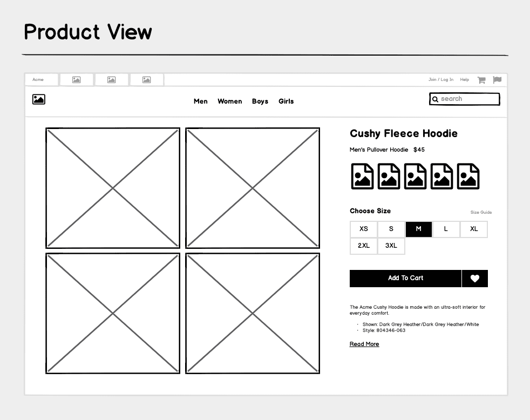Open the Read More link
The image size is (530, 420).
click(x=364, y=344)
